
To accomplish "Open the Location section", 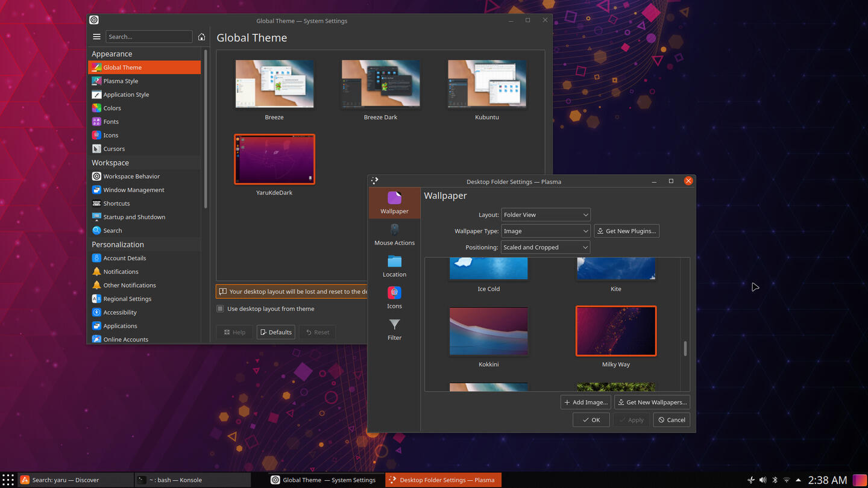I will 394,266.
